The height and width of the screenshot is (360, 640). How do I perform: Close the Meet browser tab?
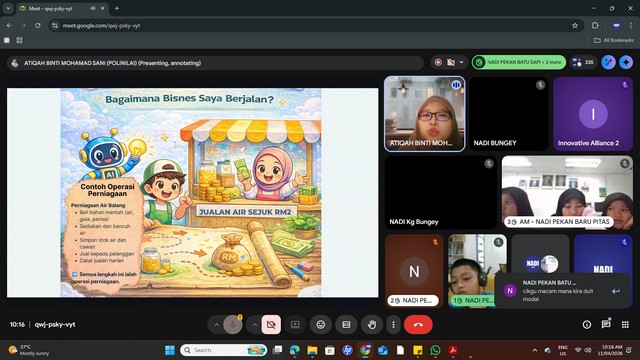[102, 8]
